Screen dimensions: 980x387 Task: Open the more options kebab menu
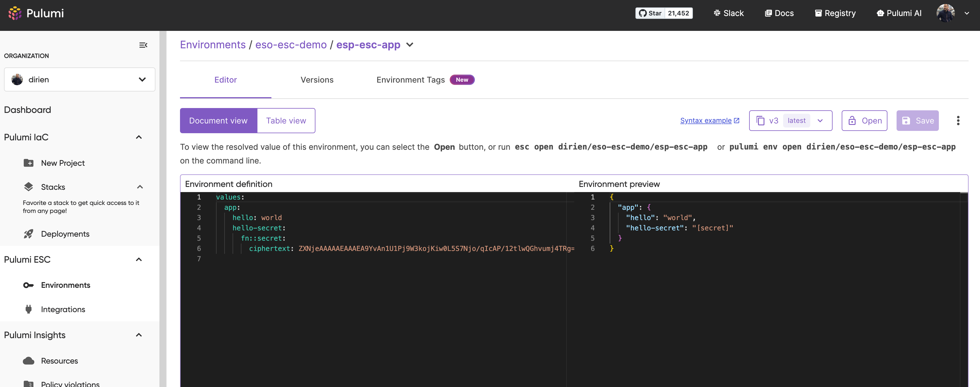coord(958,121)
